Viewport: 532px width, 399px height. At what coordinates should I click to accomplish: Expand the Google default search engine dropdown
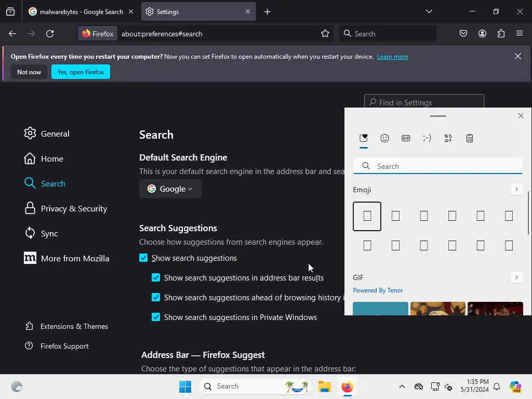(170, 189)
